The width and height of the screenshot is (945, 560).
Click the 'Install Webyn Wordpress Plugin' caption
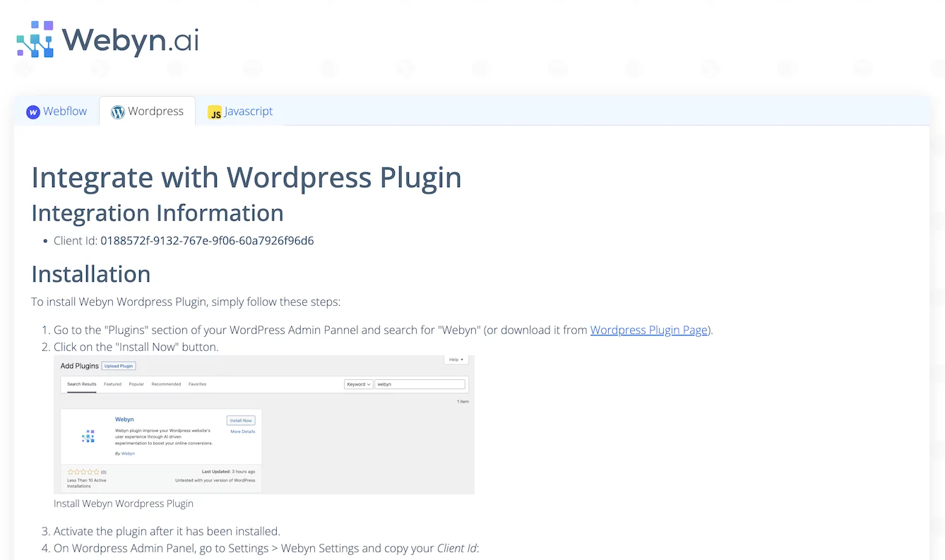(124, 504)
